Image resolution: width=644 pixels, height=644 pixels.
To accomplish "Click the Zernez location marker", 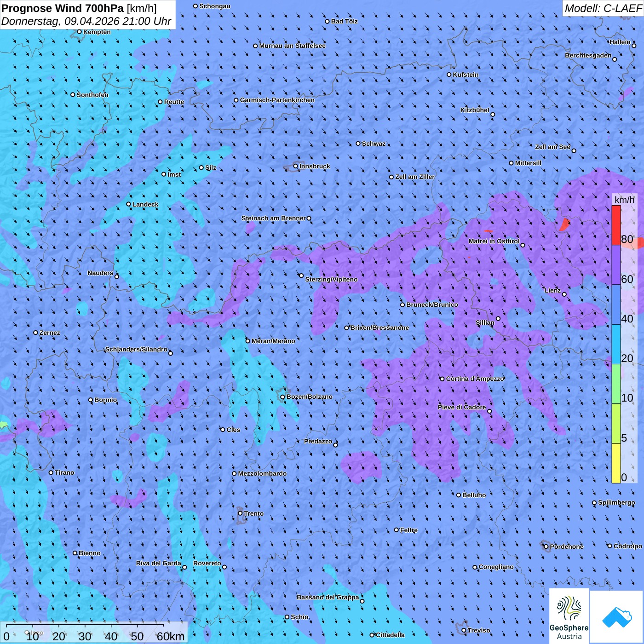I will (x=36, y=333).
